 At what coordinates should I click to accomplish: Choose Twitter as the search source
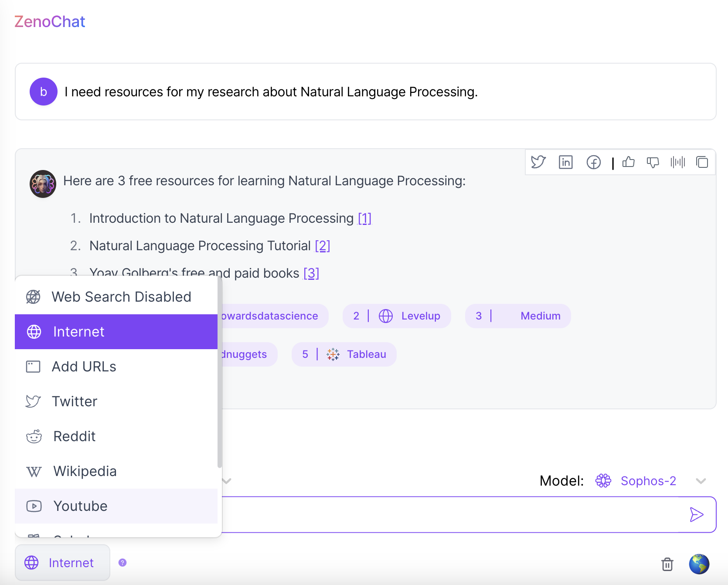tap(116, 401)
